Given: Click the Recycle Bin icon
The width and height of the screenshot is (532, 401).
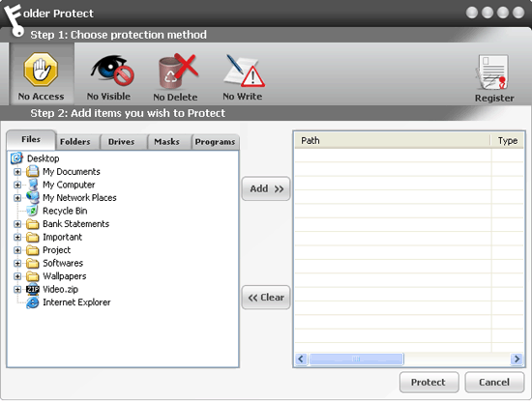Looking at the screenshot, I should point(33,211).
